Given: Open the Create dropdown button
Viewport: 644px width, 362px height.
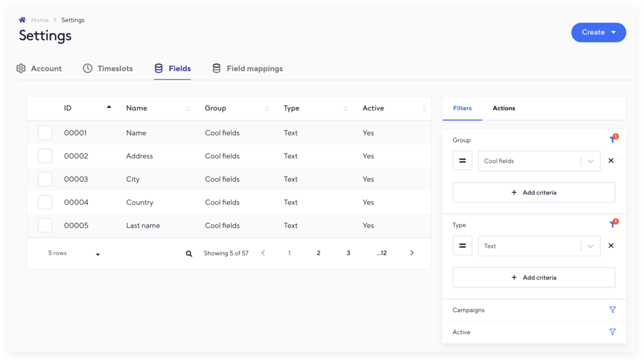Looking at the screenshot, I should 599,32.
